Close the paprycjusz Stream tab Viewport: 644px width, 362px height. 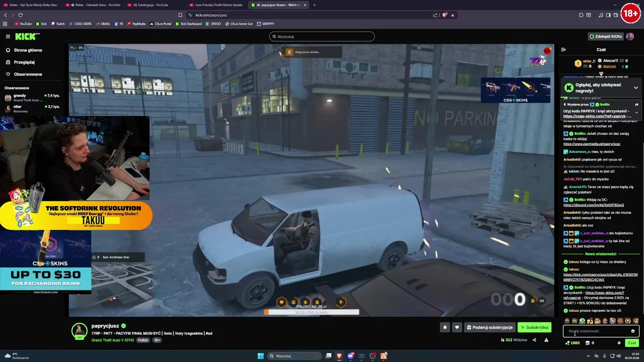pos(304,5)
